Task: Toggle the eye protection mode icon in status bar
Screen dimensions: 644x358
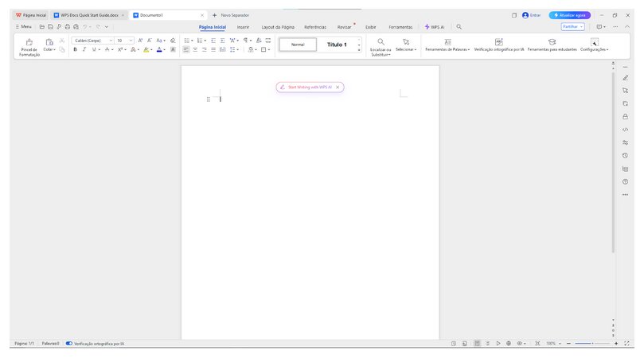Action: point(520,344)
